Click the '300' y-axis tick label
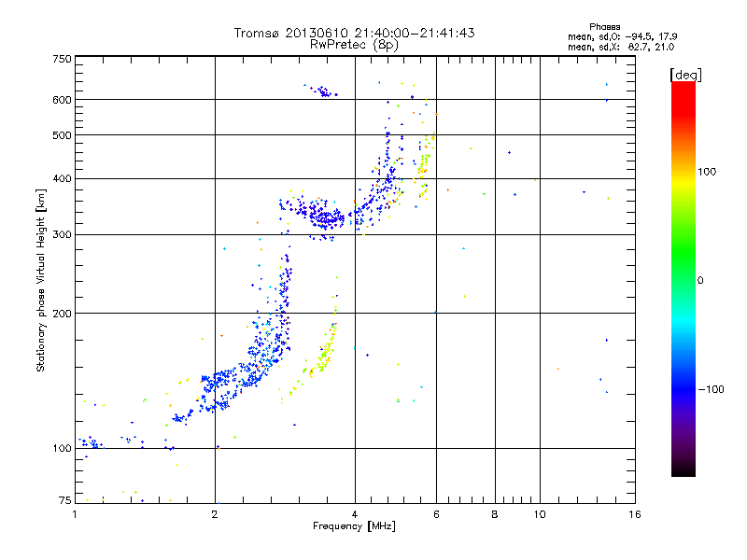The image size is (747, 560). [62, 235]
